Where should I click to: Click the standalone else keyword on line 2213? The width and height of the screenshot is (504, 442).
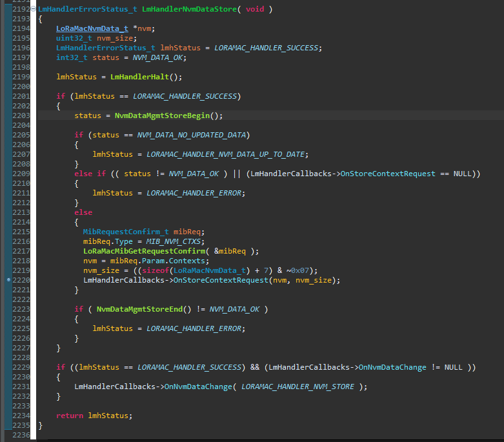[x=83, y=212]
